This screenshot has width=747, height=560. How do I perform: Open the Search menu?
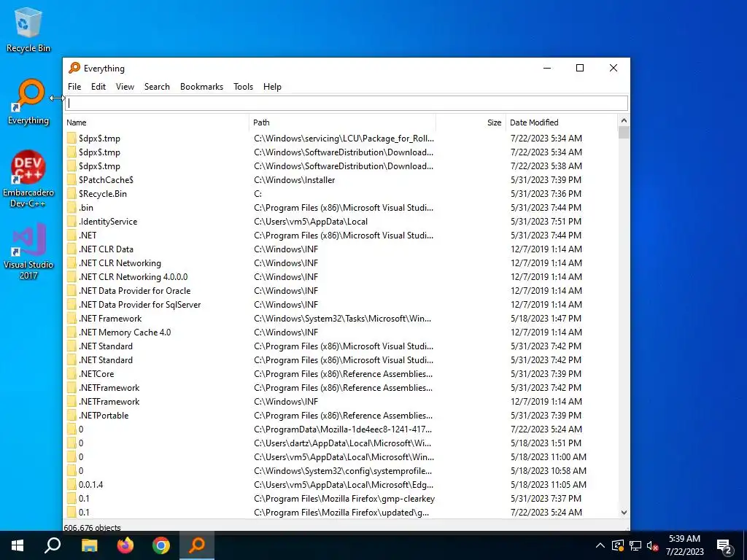(x=157, y=87)
